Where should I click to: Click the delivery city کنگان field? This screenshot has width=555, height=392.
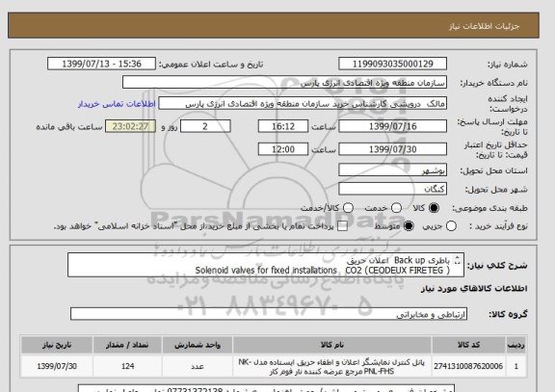click(392, 189)
